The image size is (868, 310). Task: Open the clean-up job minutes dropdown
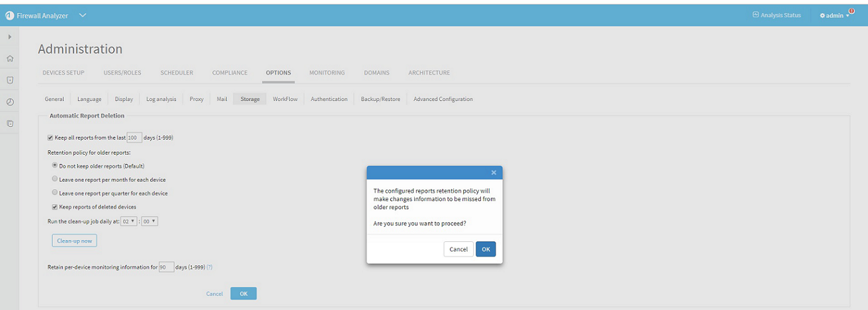[x=150, y=221]
